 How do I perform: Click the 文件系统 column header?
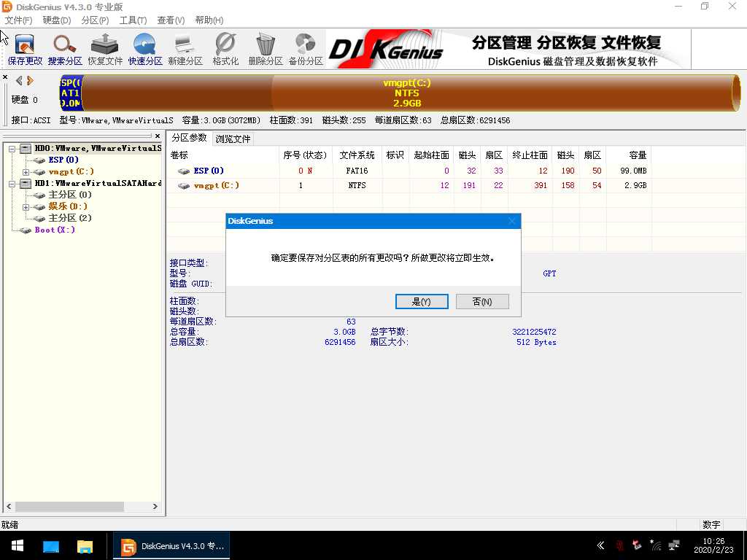point(357,155)
